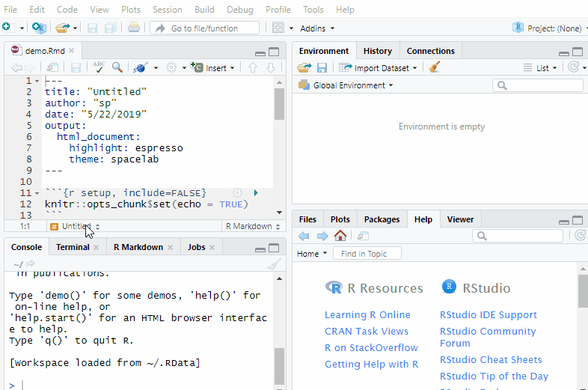Open the Project: (None) menu
Screen dimensions: 588x390
(549, 28)
